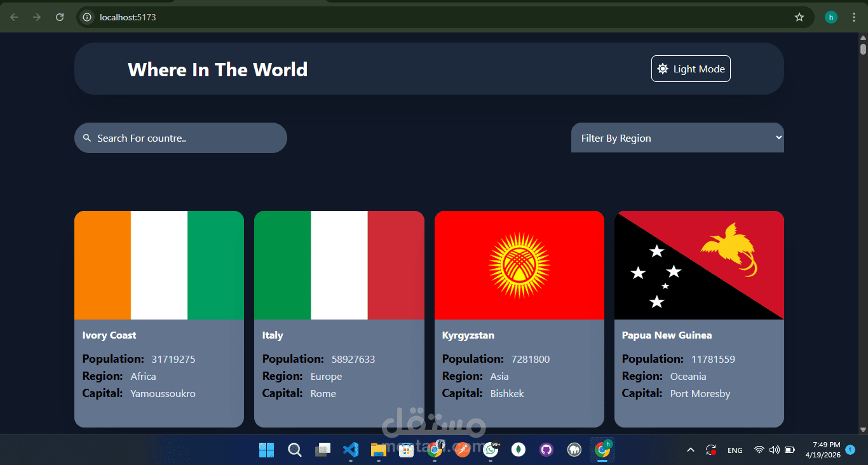Bookmark the page with the star icon
Screen dimensions: 868x465
click(x=799, y=17)
